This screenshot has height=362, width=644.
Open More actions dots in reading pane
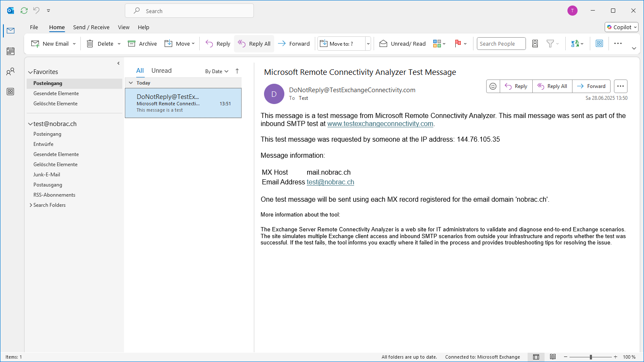620,86
